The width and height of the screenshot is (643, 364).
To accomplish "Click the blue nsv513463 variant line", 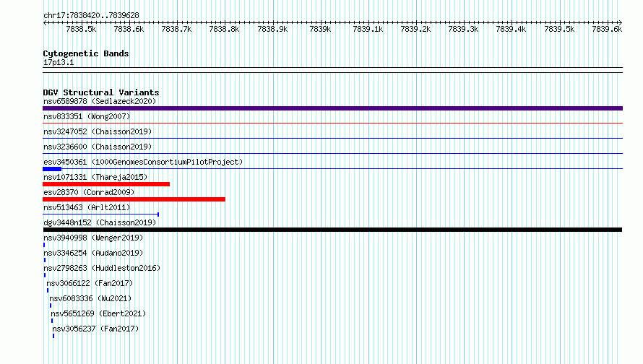I will [x=101, y=214].
